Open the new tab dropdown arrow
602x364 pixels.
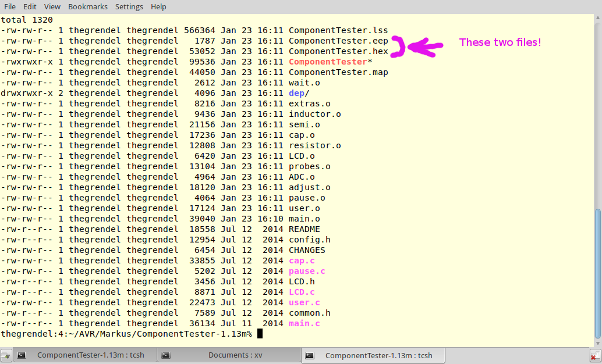pos(9,357)
